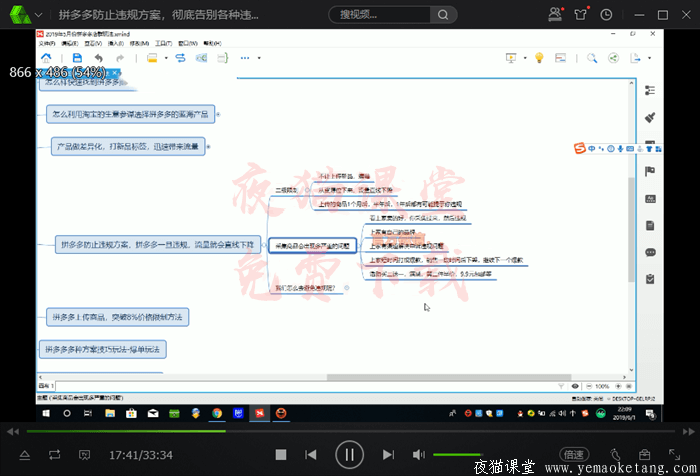This screenshot has width=700, height=476.
Task: Select the topic 拼多多防止违规方案
Action: pos(158,245)
